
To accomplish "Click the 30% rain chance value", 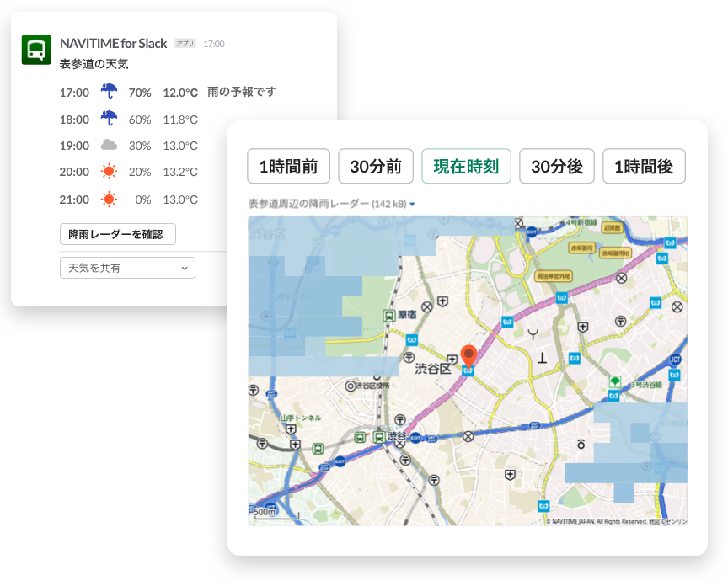I will pyautogui.click(x=140, y=146).
